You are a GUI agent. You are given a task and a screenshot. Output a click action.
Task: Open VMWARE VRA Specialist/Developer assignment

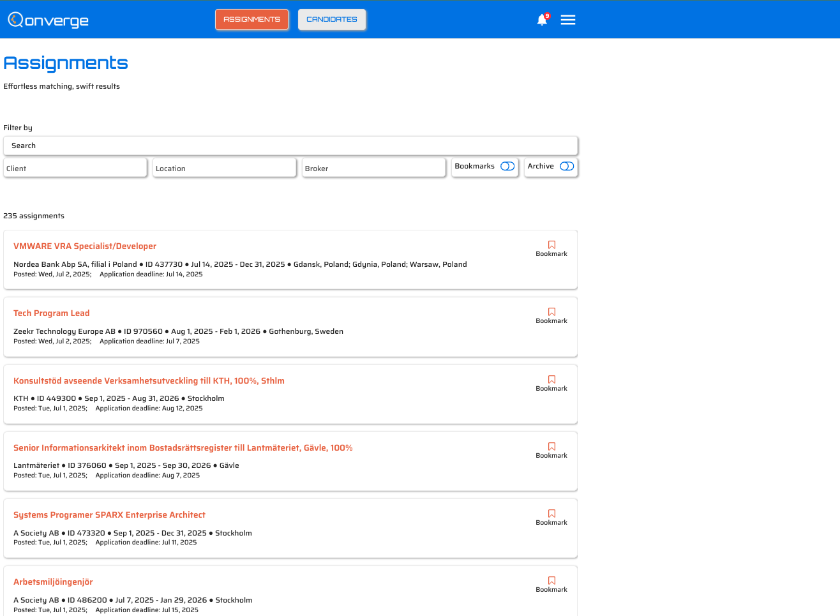(85, 246)
